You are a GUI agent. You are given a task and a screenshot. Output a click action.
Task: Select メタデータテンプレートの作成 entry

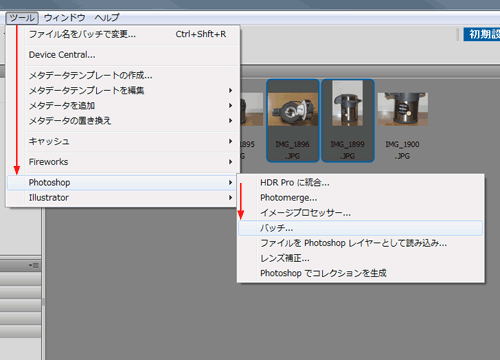point(123,76)
